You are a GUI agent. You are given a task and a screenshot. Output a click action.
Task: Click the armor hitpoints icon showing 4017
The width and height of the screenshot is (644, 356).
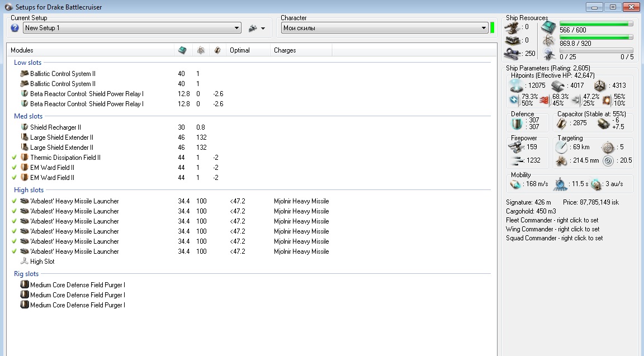[x=558, y=86]
